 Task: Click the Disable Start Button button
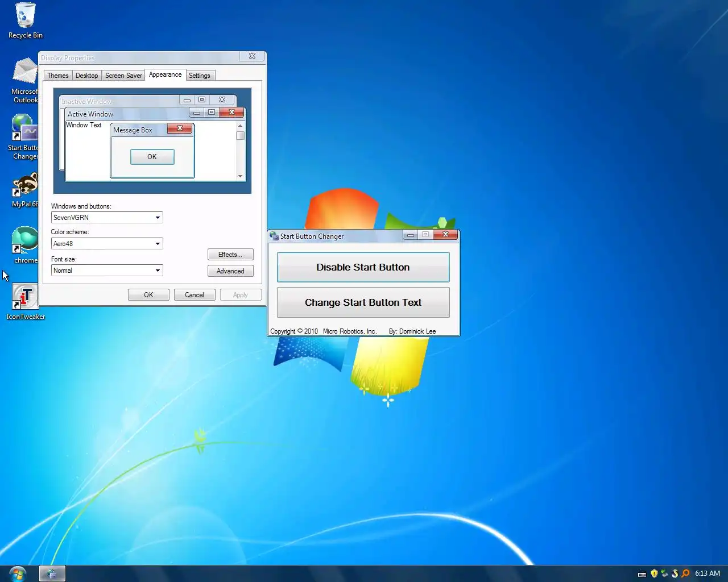click(363, 267)
